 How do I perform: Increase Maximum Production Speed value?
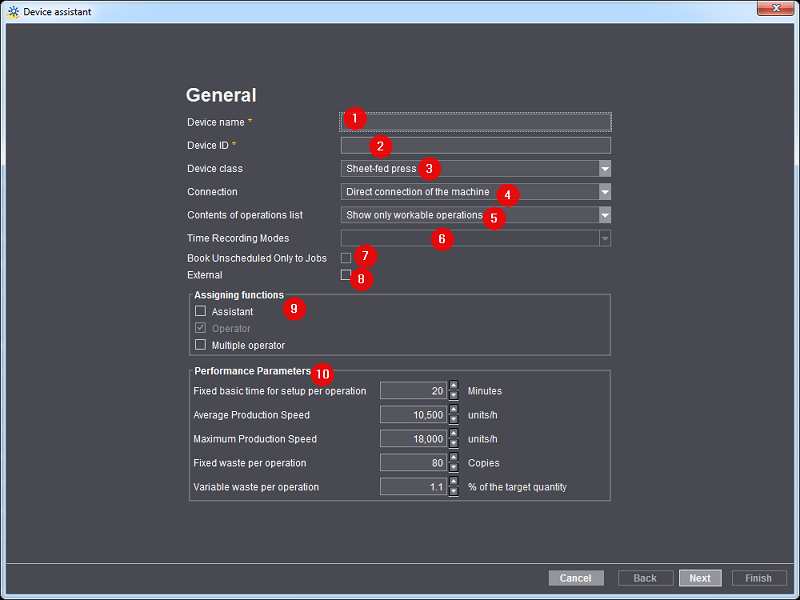point(455,435)
